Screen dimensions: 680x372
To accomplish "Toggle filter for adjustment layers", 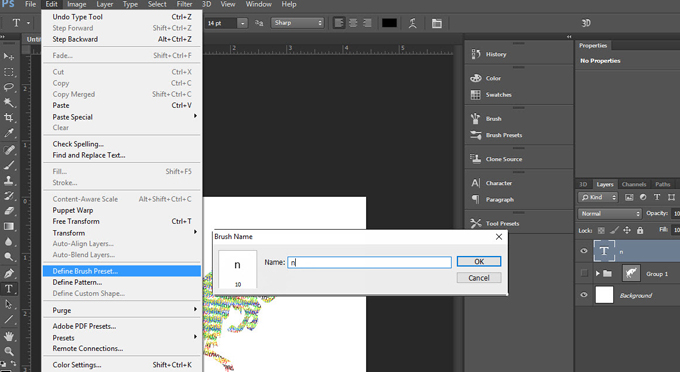I will [x=643, y=197].
